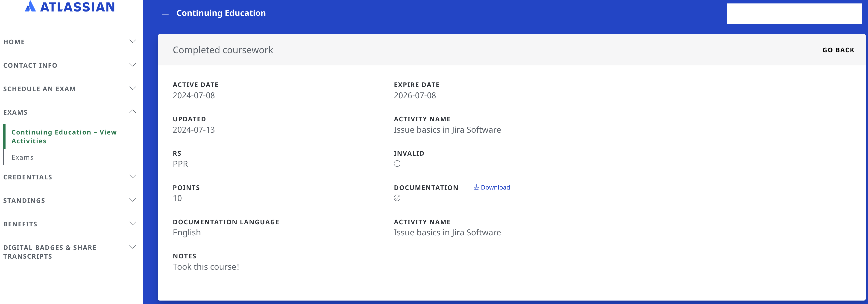Expand the Schedule an Exam chevron
Viewport: 868px width, 304px height.
coord(133,88)
